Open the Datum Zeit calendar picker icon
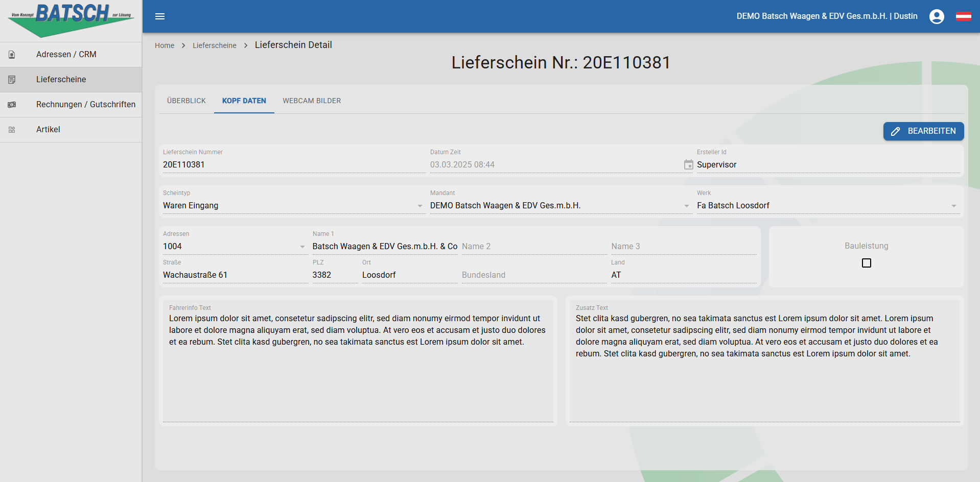 coord(688,164)
